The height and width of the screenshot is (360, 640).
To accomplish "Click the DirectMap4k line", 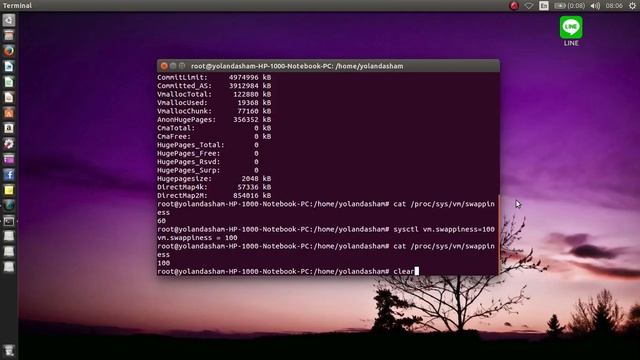I will [214, 187].
